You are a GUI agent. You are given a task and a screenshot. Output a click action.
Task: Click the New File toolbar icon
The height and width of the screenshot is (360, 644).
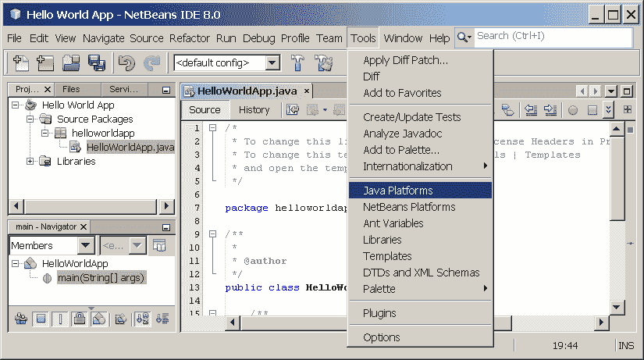click(20, 63)
